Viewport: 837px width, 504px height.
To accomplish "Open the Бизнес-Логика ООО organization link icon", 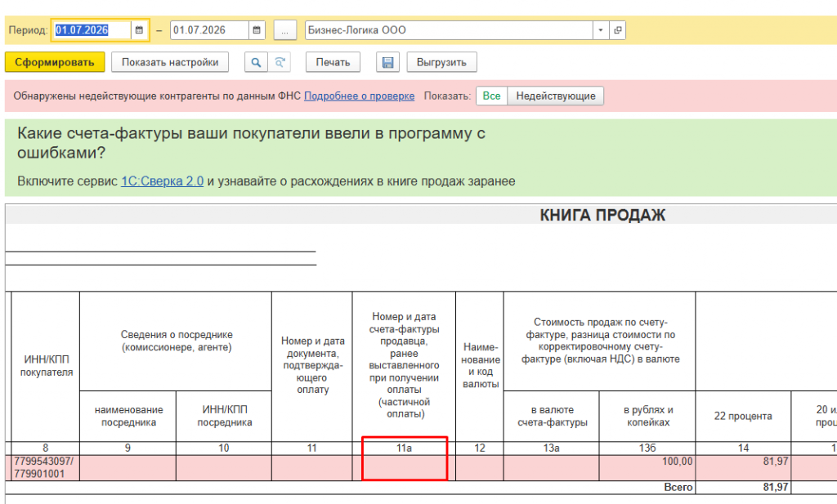I will click(x=618, y=30).
